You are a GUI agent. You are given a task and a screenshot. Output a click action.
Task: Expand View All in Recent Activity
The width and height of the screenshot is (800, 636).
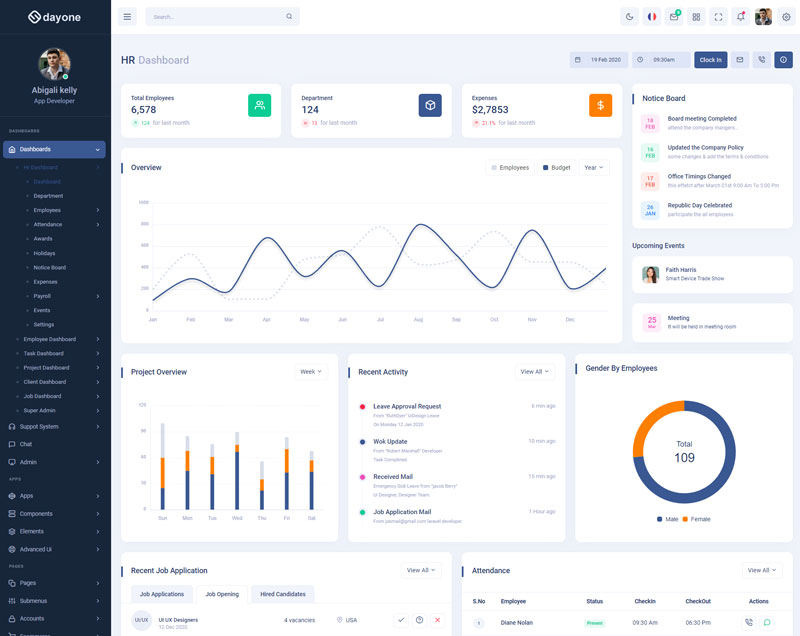[x=535, y=372]
